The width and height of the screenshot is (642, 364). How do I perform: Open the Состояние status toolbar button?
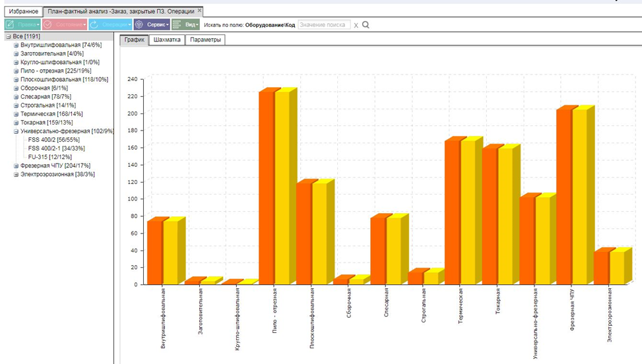coord(65,24)
